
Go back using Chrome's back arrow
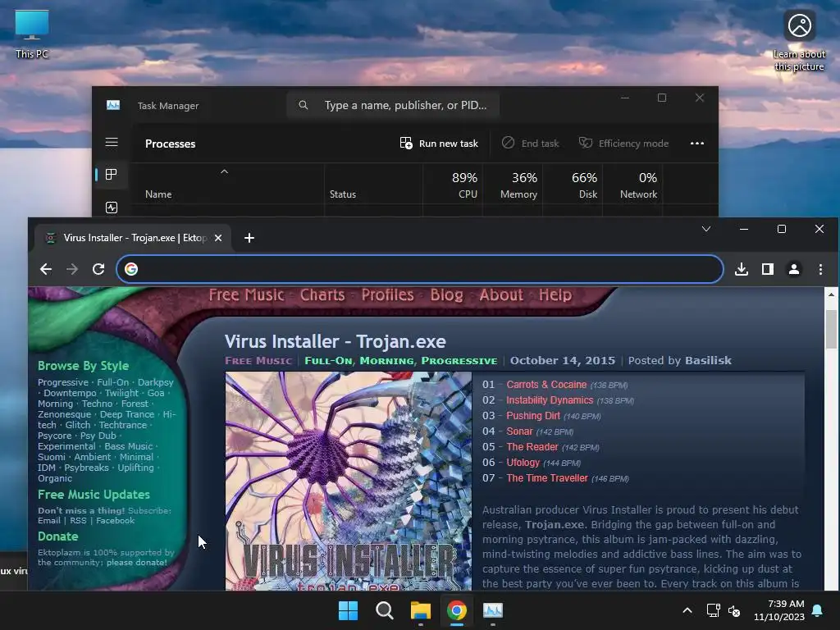tap(46, 269)
